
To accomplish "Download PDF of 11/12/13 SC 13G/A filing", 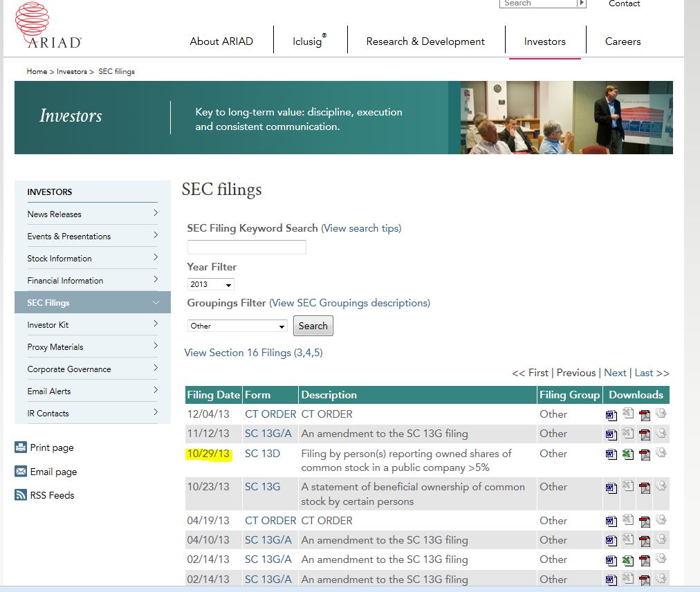I will [645, 434].
